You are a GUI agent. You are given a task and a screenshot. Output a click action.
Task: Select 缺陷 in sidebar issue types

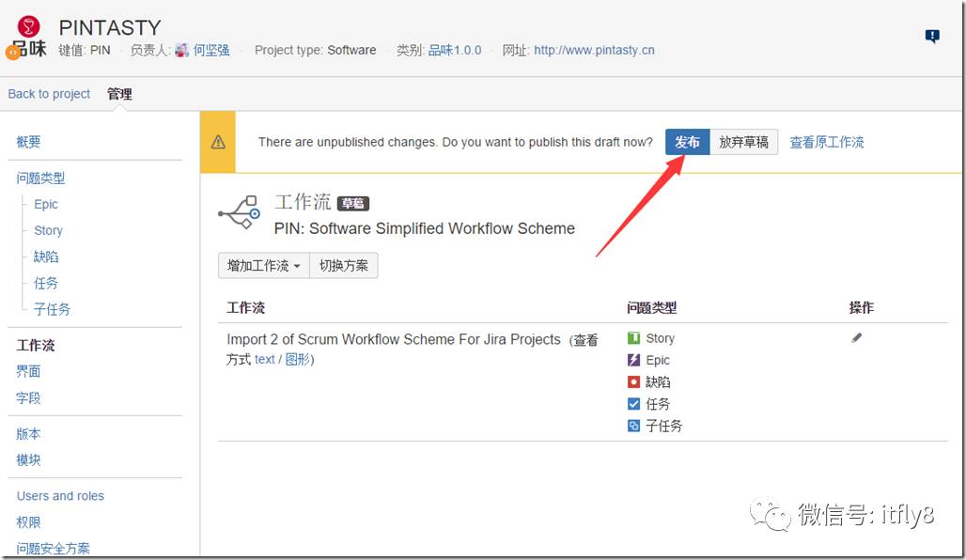tap(46, 257)
